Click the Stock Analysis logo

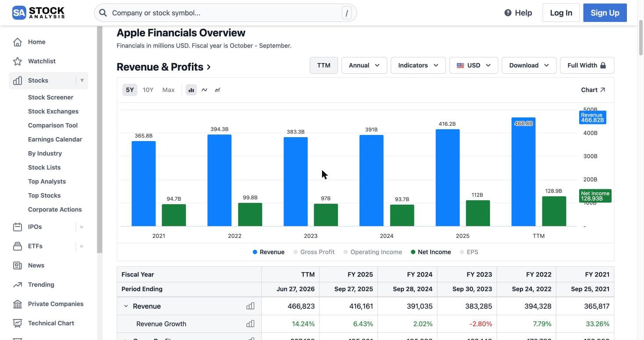coord(39,13)
